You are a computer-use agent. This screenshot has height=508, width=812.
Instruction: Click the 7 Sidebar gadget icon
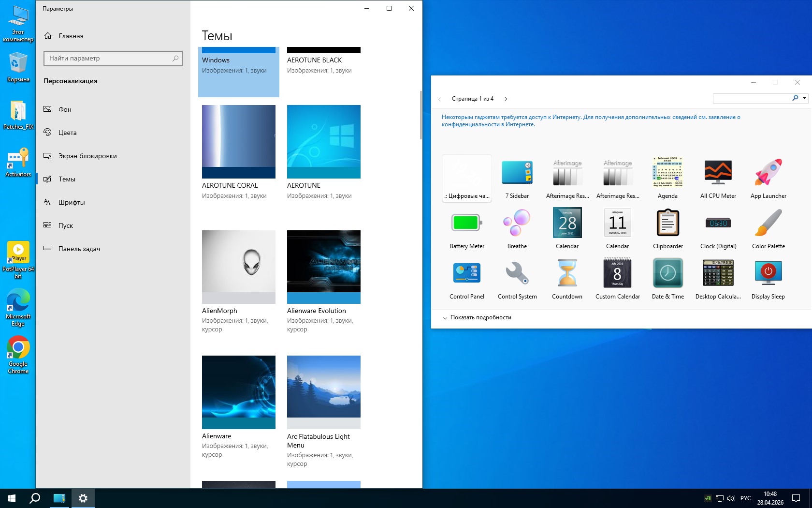click(x=517, y=173)
